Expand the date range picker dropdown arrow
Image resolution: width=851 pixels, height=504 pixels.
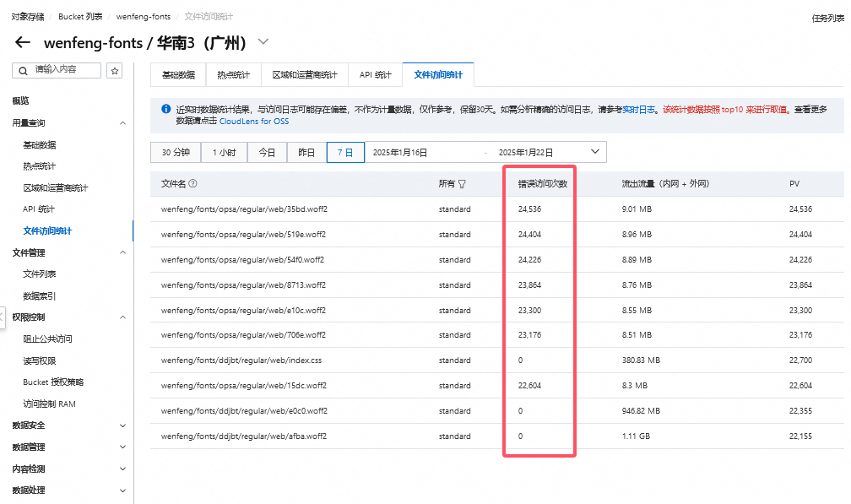pyautogui.click(x=594, y=152)
